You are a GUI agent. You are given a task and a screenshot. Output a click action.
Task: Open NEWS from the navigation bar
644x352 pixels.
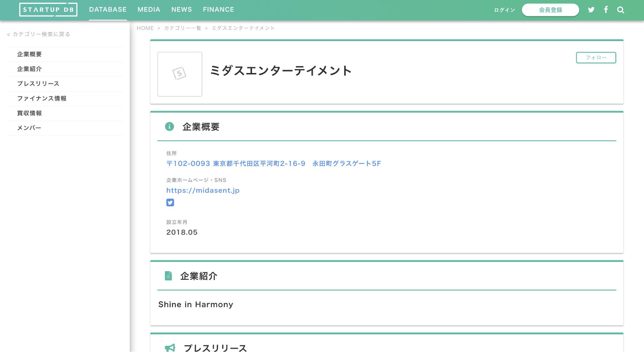point(181,9)
